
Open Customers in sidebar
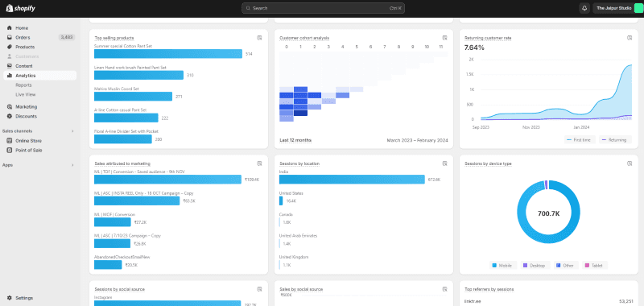39,56
